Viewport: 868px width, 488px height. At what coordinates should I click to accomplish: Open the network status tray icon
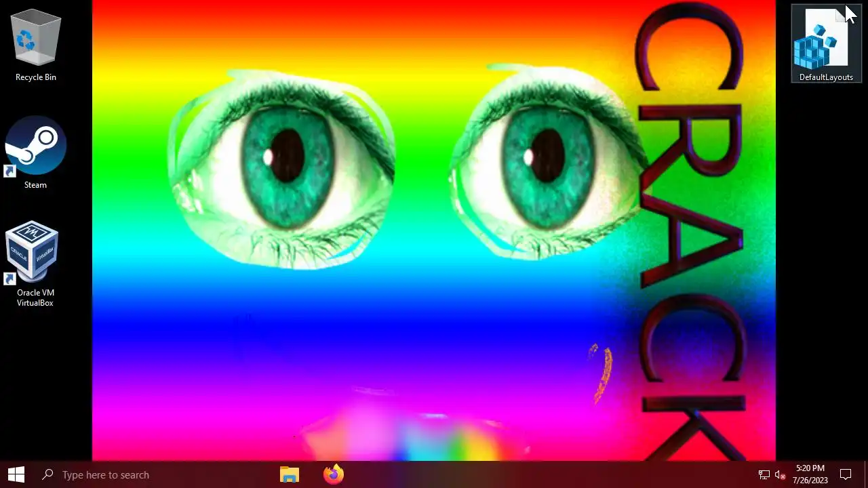[x=764, y=474]
